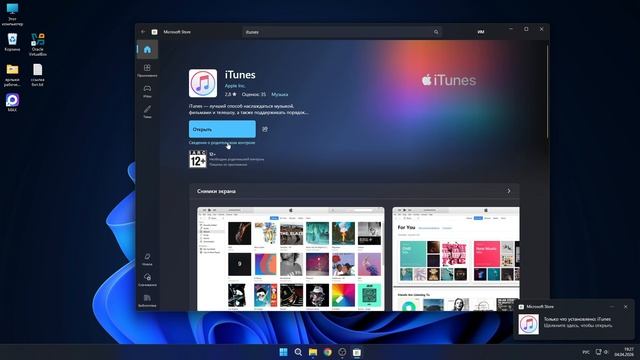Open File Explorer from taskbar
Viewport: 640px width, 360px height.
(313, 352)
